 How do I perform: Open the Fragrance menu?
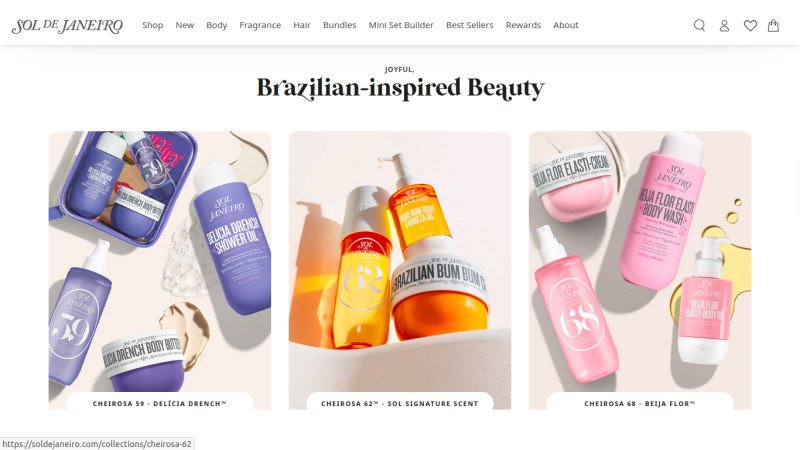pyautogui.click(x=260, y=25)
